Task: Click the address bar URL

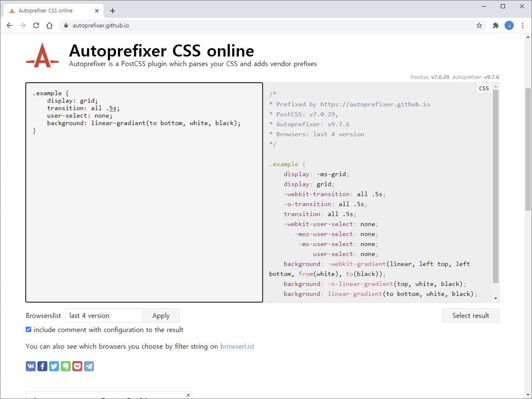Action: point(101,25)
